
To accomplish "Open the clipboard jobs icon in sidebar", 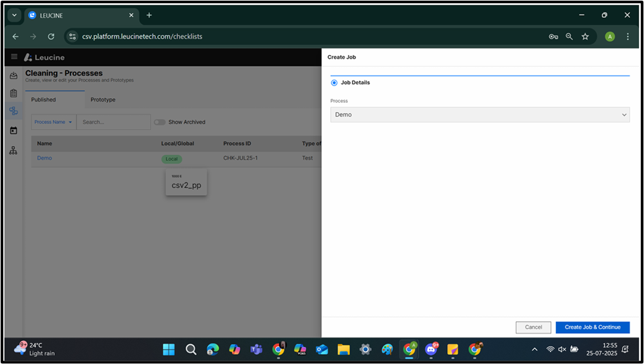I will (14, 94).
